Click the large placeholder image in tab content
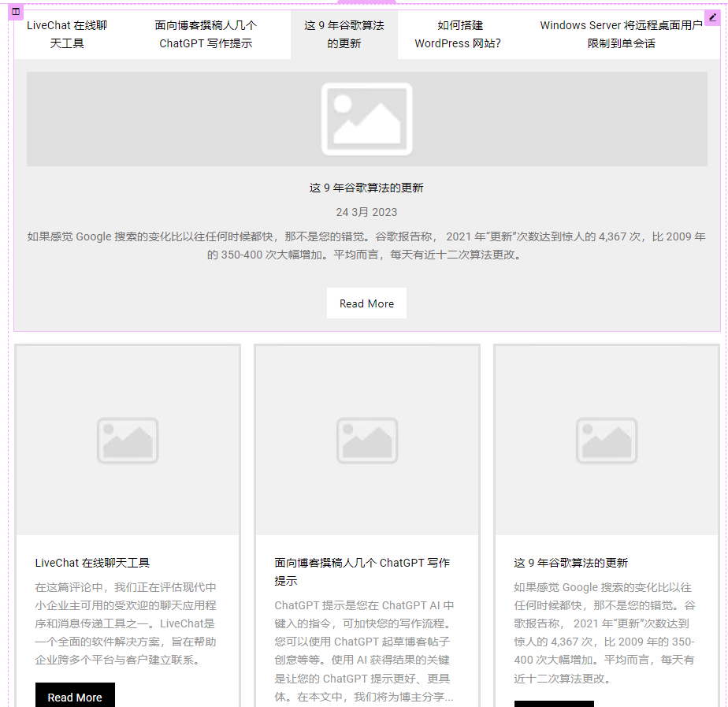The image size is (728, 707). tap(367, 119)
